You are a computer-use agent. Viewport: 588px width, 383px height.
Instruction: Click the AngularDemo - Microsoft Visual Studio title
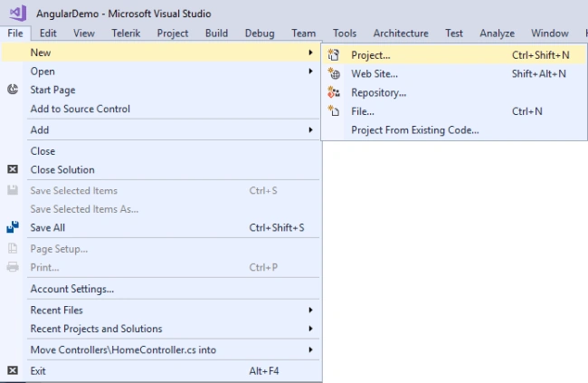[x=124, y=14]
